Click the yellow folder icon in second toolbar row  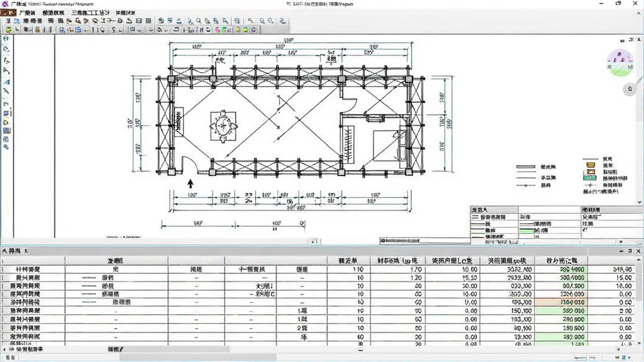pos(245,30)
